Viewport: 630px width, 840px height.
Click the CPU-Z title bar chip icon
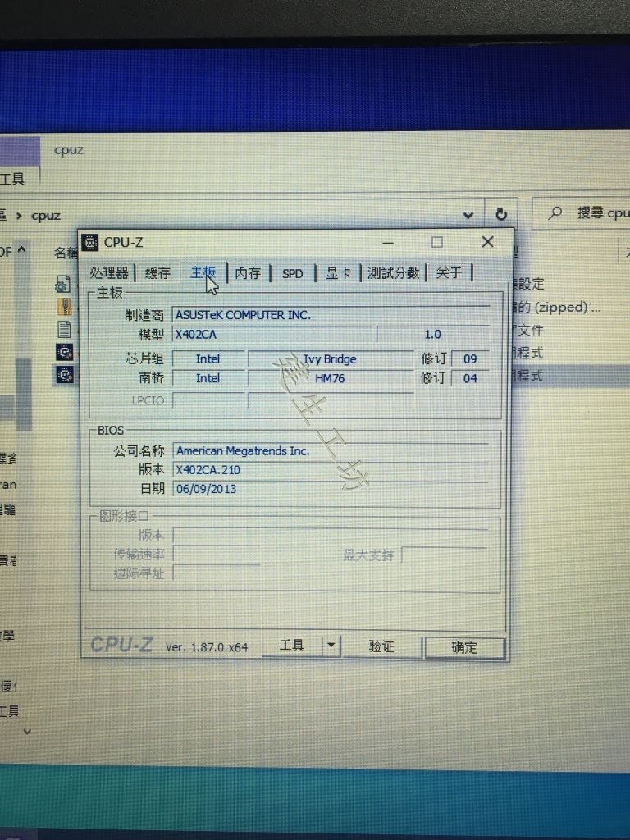pos(89,242)
